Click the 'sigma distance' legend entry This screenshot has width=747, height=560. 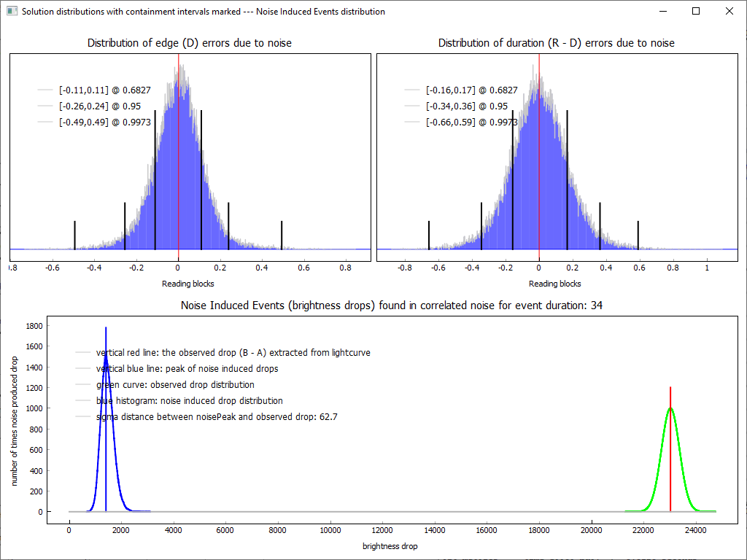[216, 417]
